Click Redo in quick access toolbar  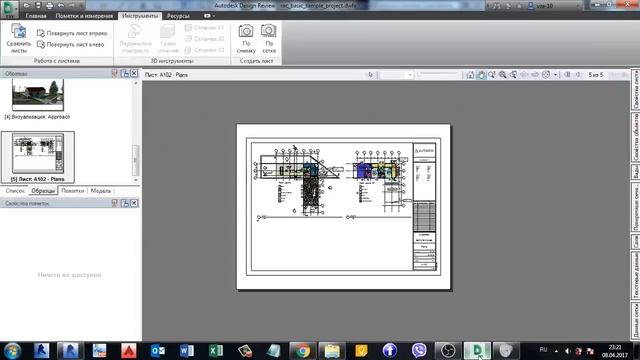click(72, 5)
